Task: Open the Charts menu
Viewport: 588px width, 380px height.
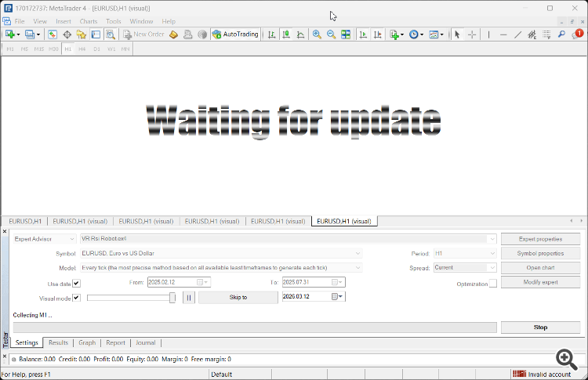Action: [89, 21]
